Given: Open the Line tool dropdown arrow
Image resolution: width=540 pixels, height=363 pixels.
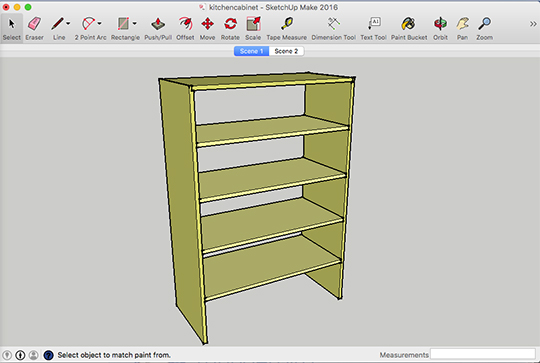Looking at the screenshot, I should [x=68, y=23].
